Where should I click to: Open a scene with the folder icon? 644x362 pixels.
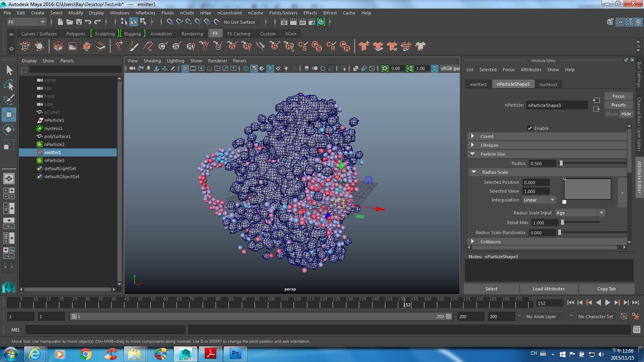pos(68,22)
